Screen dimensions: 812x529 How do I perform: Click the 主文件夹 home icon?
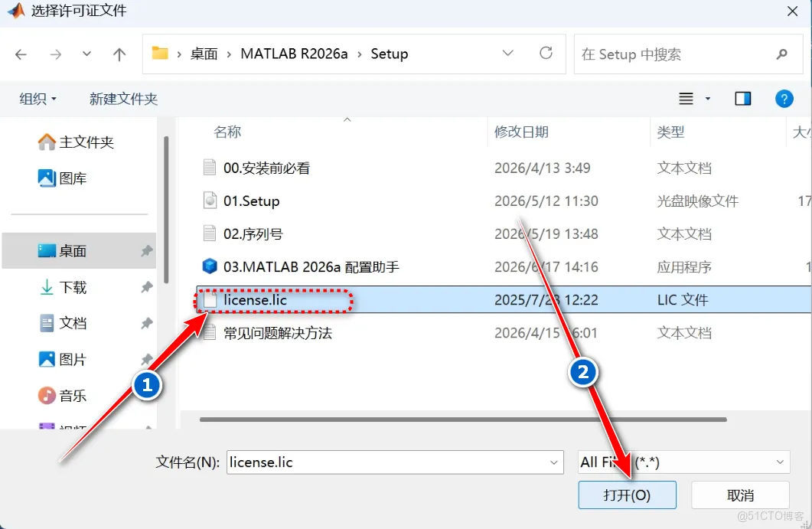point(47,142)
